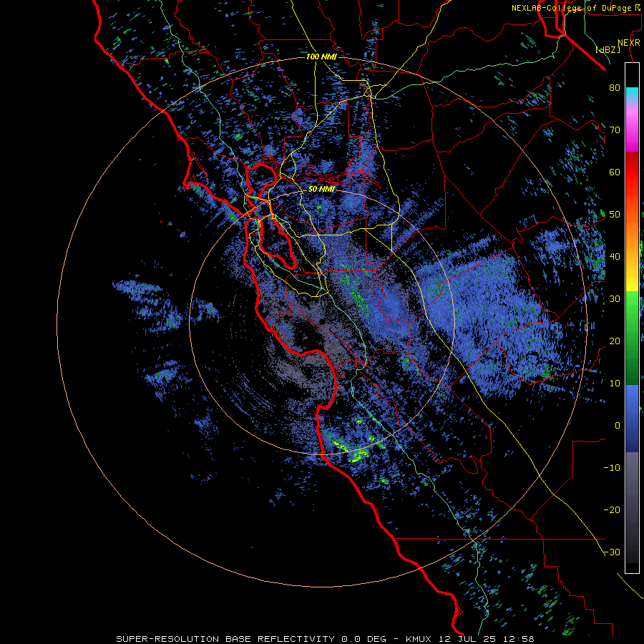The width and height of the screenshot is (644, 644).
Task: Select the 70 value on the dBZ scale
Action: (x=615, y=130)
